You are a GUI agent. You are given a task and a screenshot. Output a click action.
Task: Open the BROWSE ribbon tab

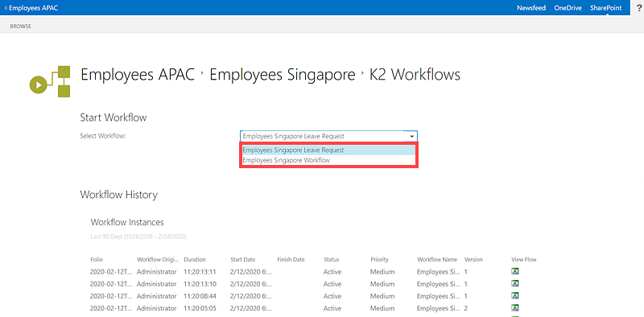click(21, 27)
